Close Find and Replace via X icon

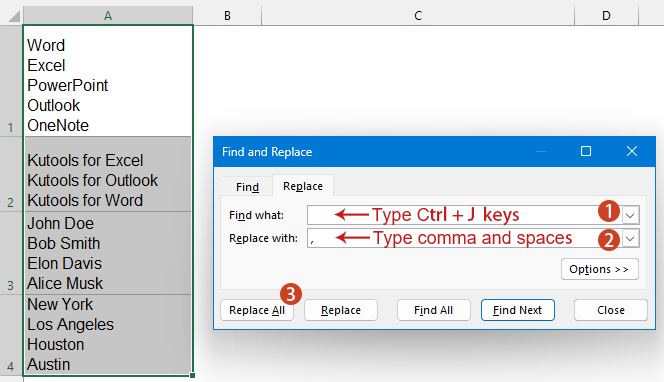632,151
